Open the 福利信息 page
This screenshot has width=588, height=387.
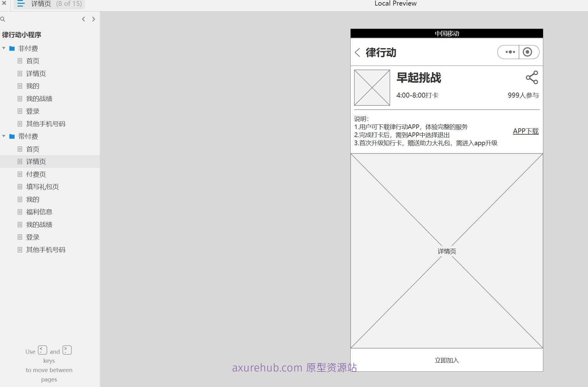(39, 212)
